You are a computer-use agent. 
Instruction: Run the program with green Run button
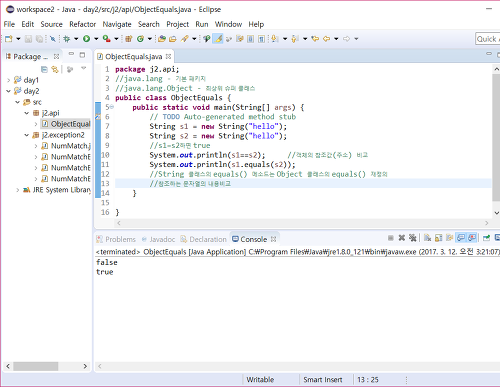click(x=87, y=39)
